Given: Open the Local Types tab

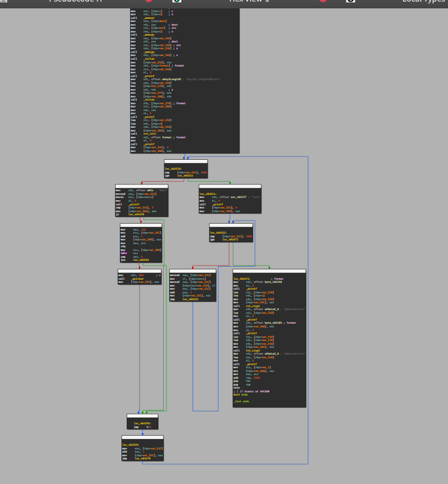Looking at the screenshot, I should click(423, 2).
